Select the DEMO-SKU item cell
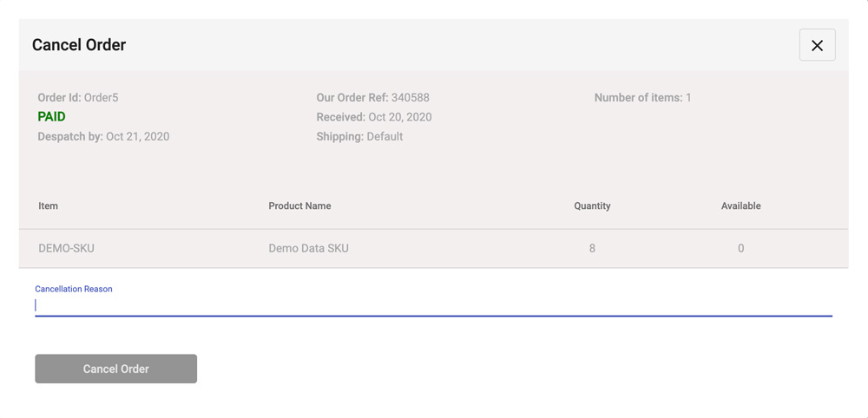 (x=67, y=249)
